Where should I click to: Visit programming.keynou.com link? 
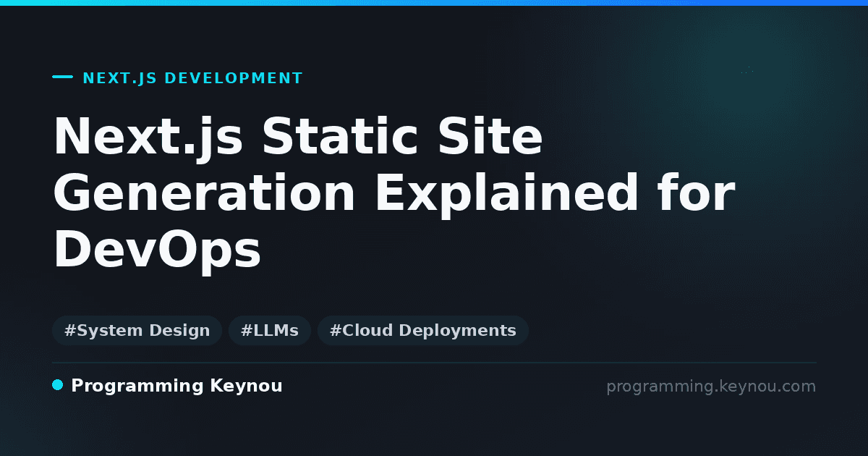click(x=711, y=387)
